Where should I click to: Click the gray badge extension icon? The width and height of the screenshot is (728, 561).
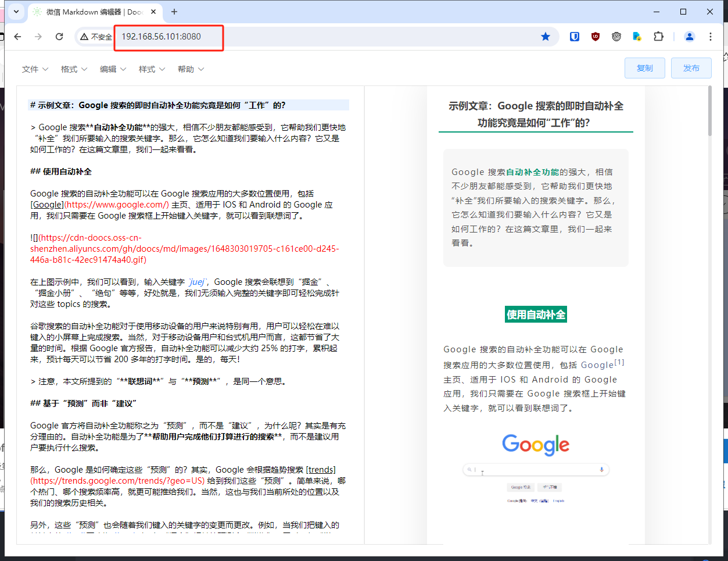click(616, 37)
